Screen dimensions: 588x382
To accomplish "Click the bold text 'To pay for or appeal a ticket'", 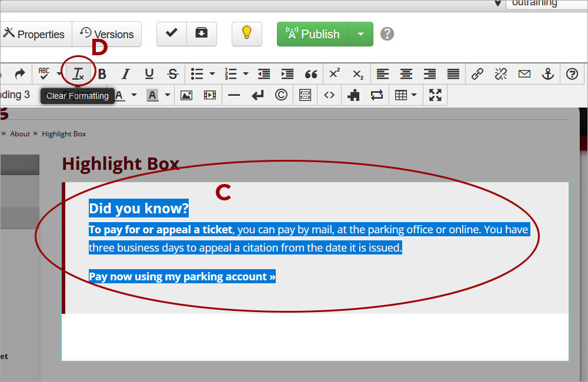I will click(161, 229).
